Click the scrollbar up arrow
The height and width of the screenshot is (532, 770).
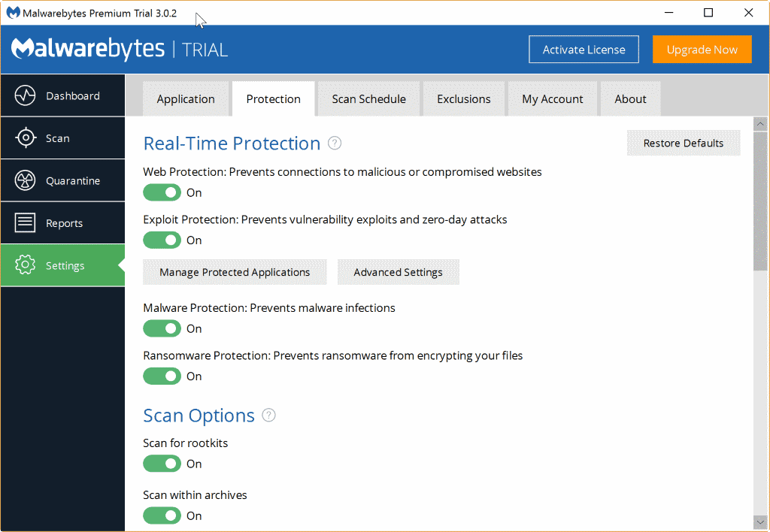(761, 124)
